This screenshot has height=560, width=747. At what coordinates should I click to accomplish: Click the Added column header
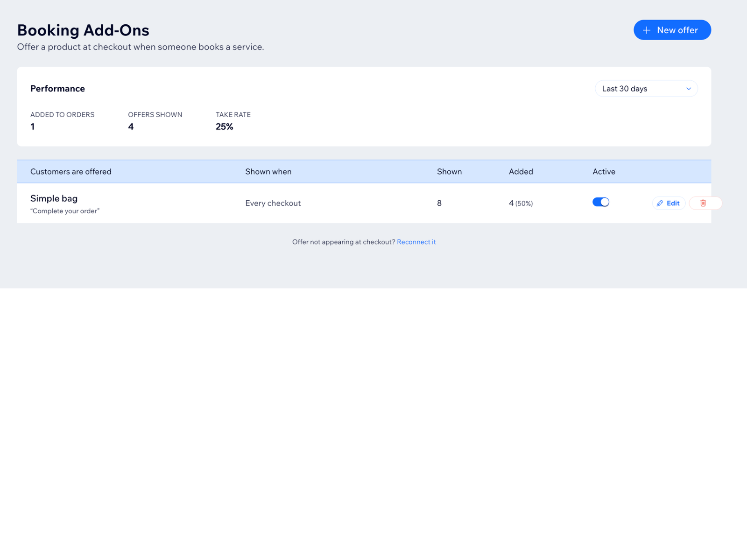[521, 172]
